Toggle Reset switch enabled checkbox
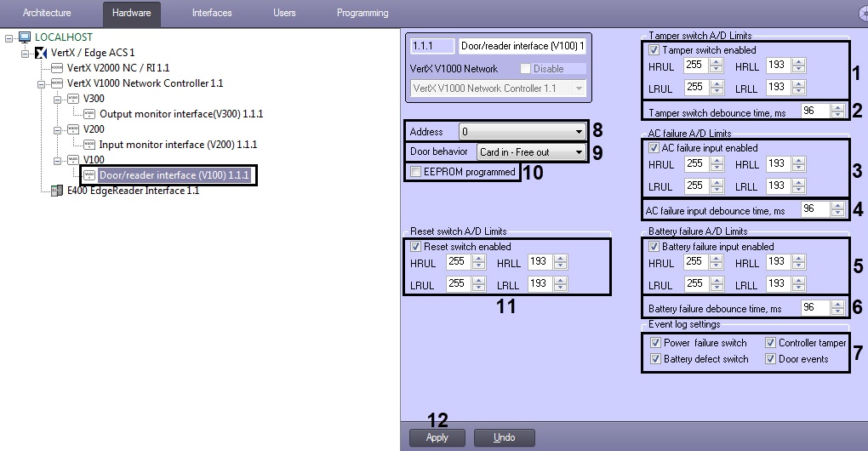Image resolution: width=868 pixels, height=451 pixels. click(416, 246)
